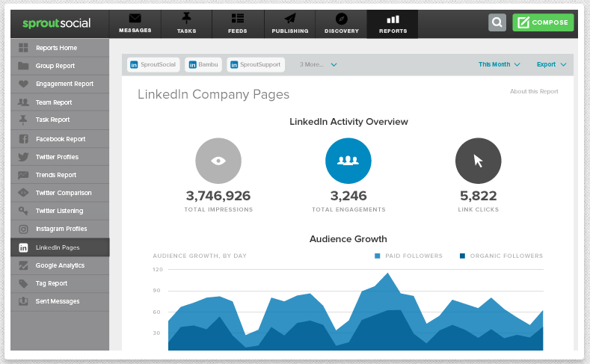Toggle the SproutSupport LinkedIn profile chip

tap(256, 65)
